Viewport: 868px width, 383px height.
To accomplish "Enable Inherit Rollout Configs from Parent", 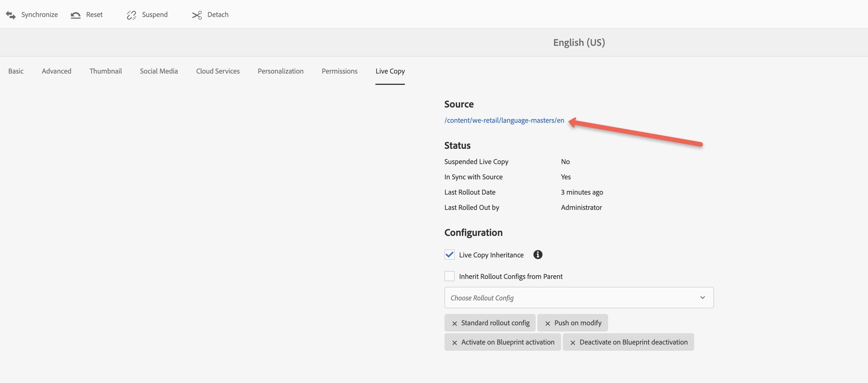I will (x=450, y=276).
